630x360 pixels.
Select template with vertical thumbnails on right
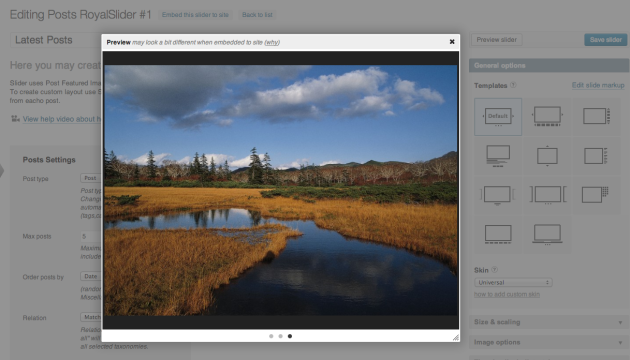click(x=596, y=117)
